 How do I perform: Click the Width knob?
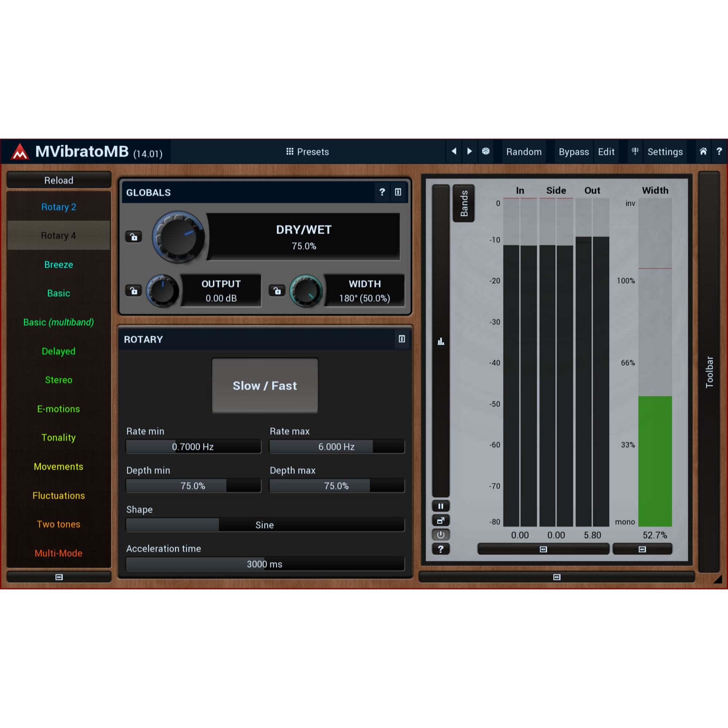(x=306, y=290)
